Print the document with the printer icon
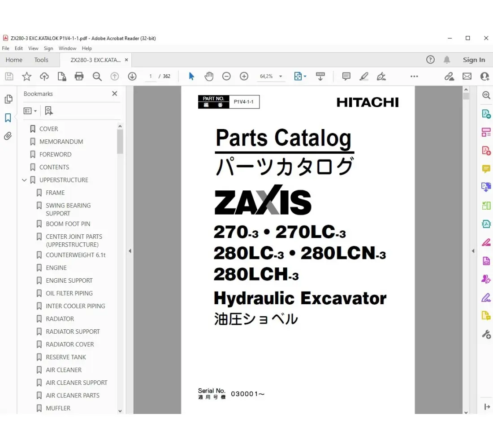The width and height of the screenshot is (493, 448). click(79, 76)
